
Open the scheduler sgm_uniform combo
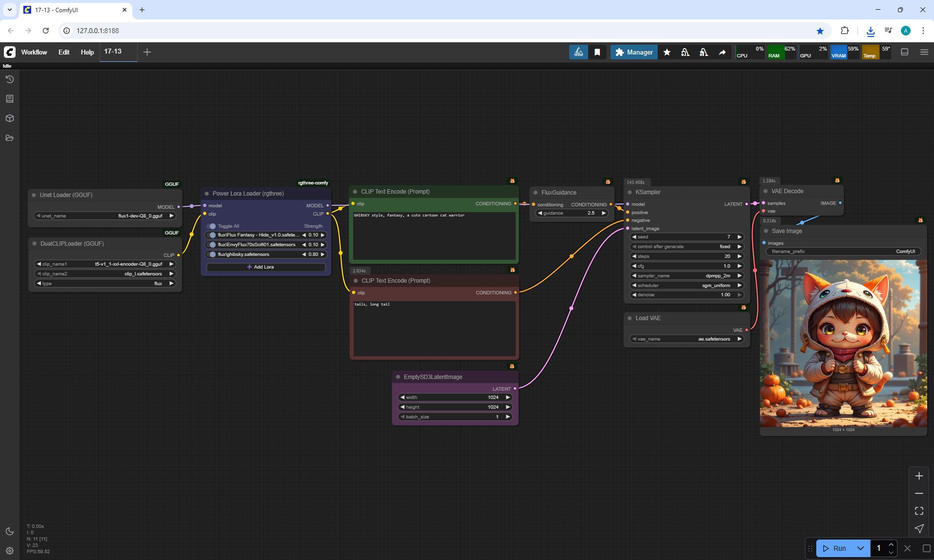coord(686,286)
